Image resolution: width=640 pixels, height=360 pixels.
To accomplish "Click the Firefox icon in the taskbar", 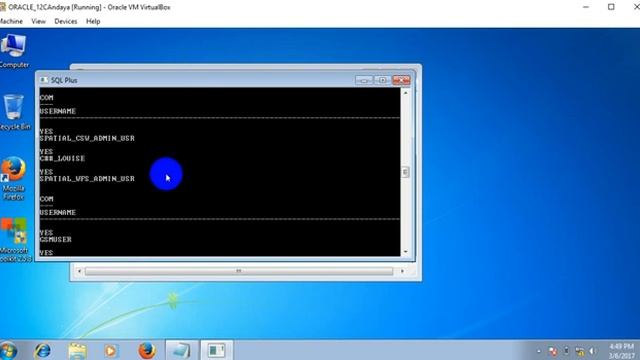I will tap(147, 351).
